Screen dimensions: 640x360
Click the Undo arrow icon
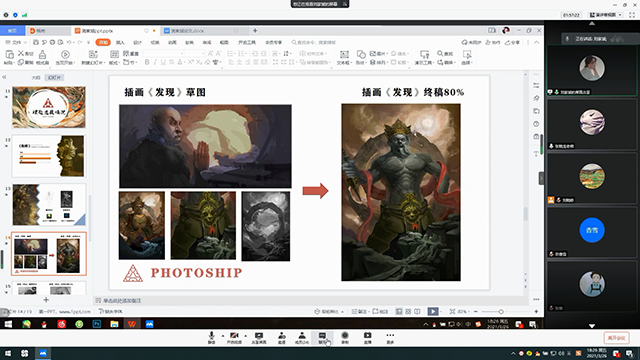click(x=69, y=42)
